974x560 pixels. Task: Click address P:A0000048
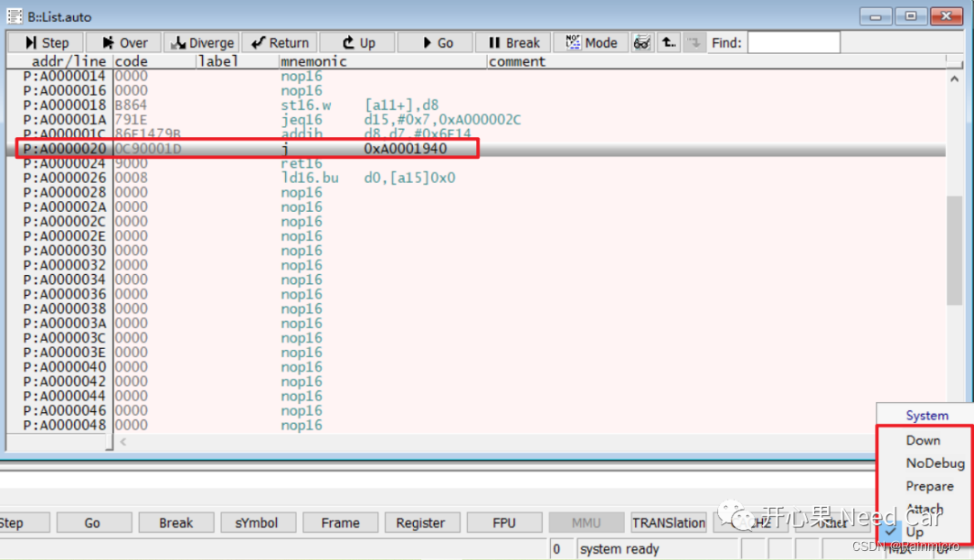(x=65, y=426)
